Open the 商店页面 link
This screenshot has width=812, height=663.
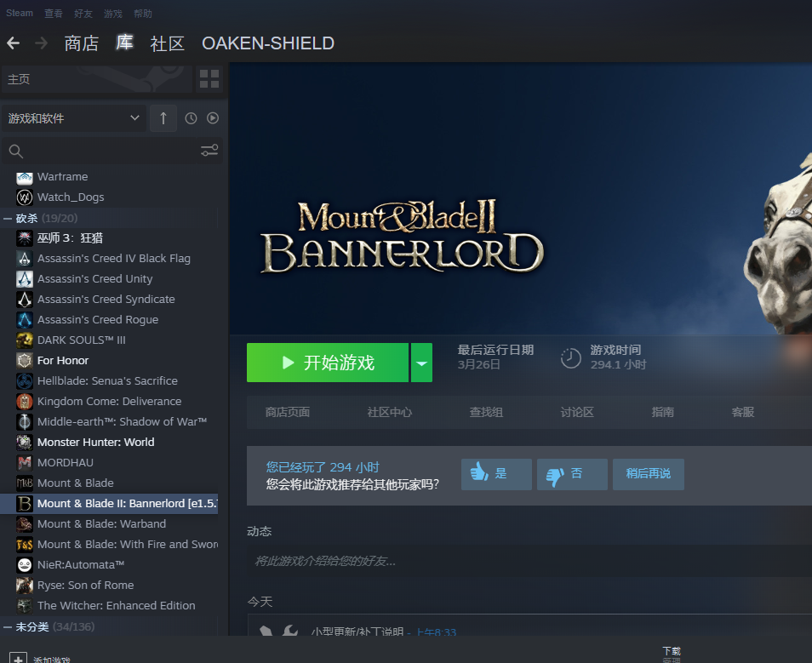point(288,412)
